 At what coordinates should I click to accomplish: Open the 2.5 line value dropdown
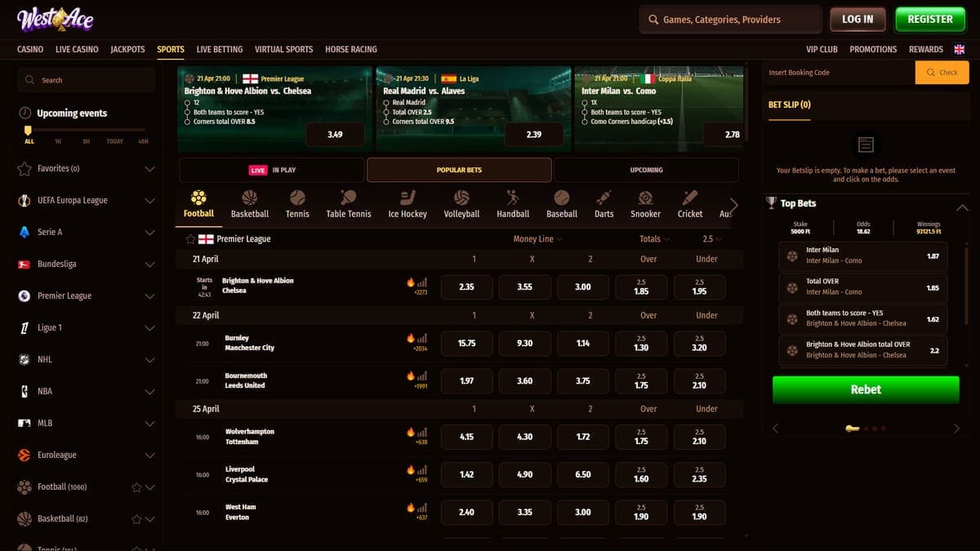pyautogui.click(x=712, y=239)
